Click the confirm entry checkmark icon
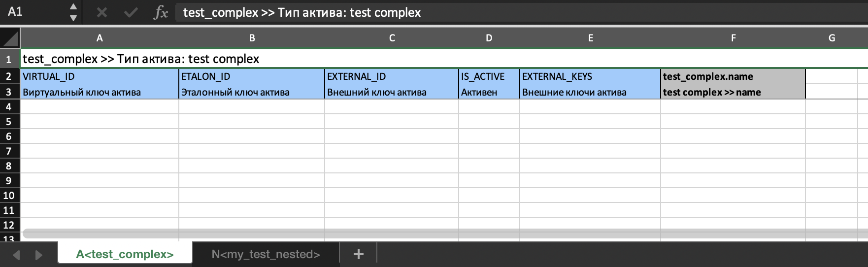This screenshot has width=868, height=267. click(x=131, y=12)
